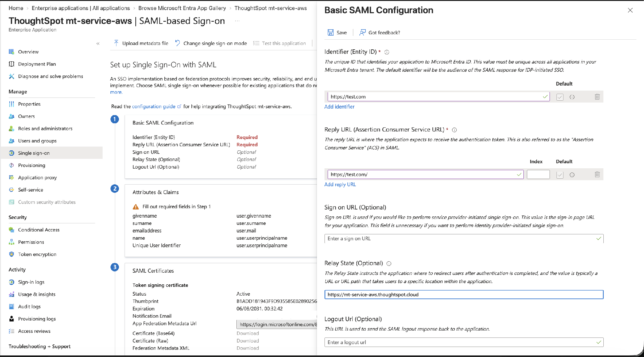
Task: Click the Permissions icon
Action: pos(12,242)
